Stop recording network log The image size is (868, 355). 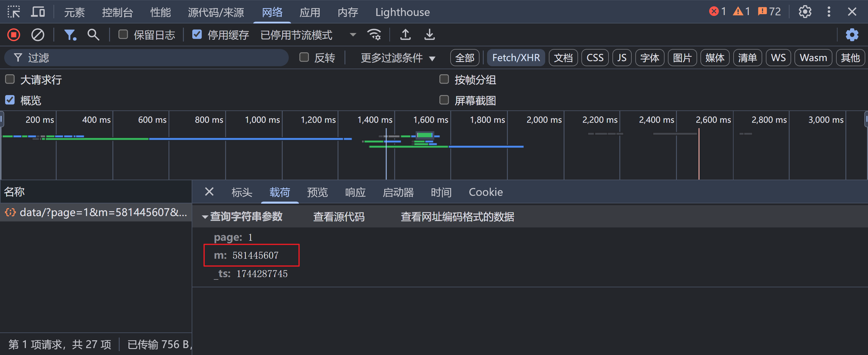tap(14, 35)
